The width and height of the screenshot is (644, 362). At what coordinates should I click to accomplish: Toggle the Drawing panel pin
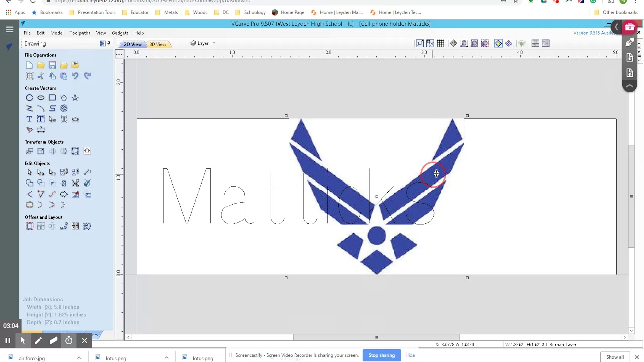[109, 44]
